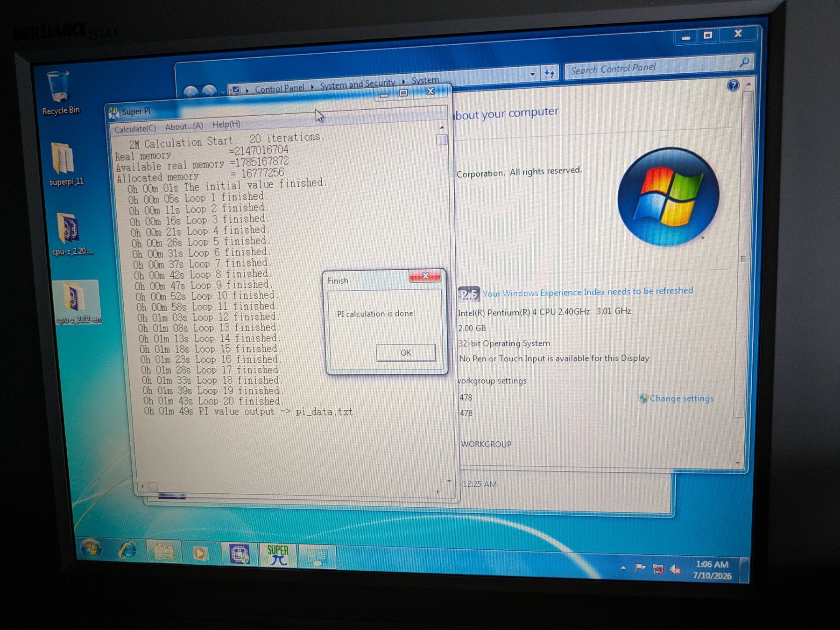Open Windows Explorer from the taskbar
The width and height of the screenshot is (840, 630).
coord(163,553)
